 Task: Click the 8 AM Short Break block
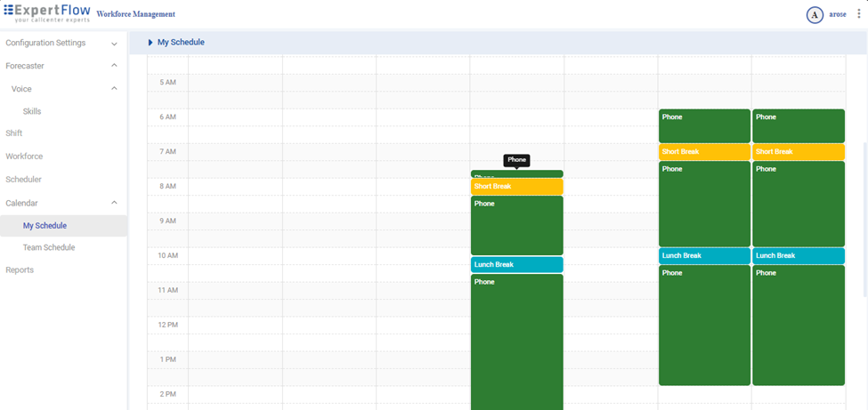point(516,187)
